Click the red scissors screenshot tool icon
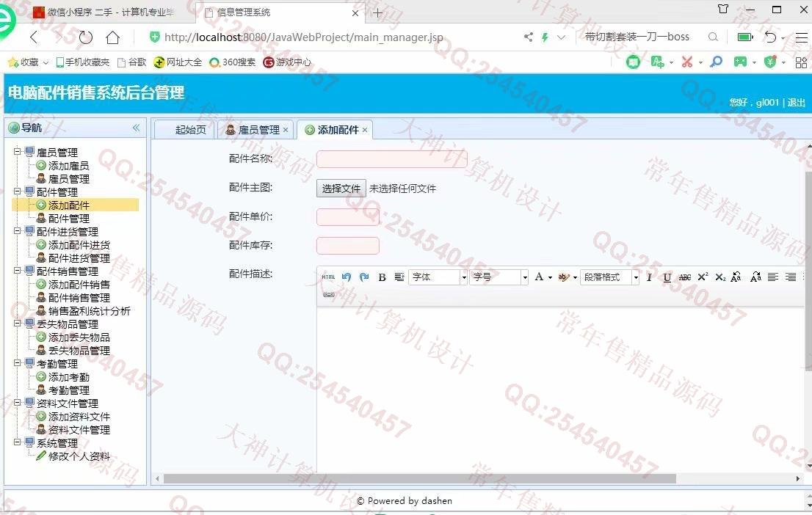 (687, 62)
